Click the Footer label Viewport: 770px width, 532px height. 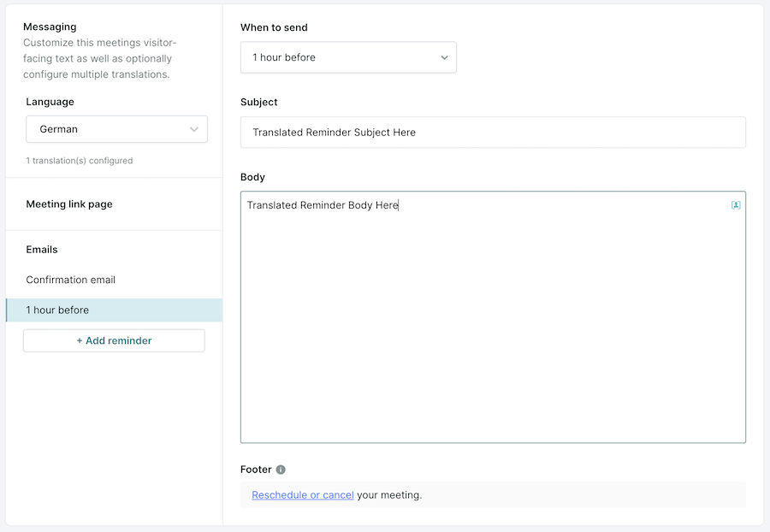[256, 470]
